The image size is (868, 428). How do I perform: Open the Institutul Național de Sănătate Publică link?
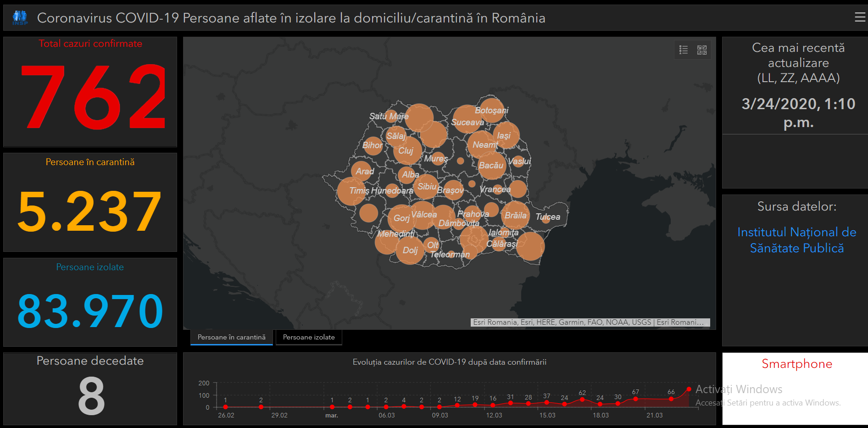tap(796, 240)
